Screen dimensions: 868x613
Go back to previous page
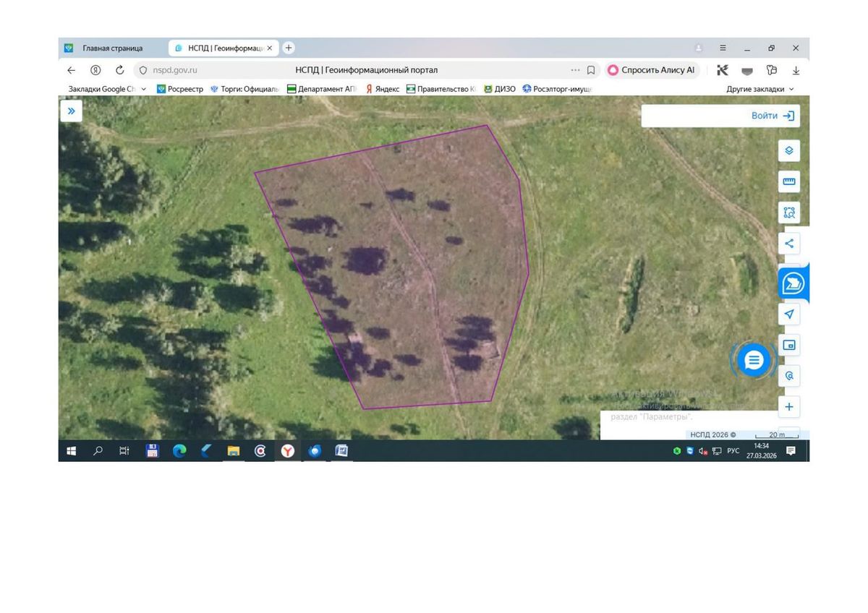(x=71, y=70)
